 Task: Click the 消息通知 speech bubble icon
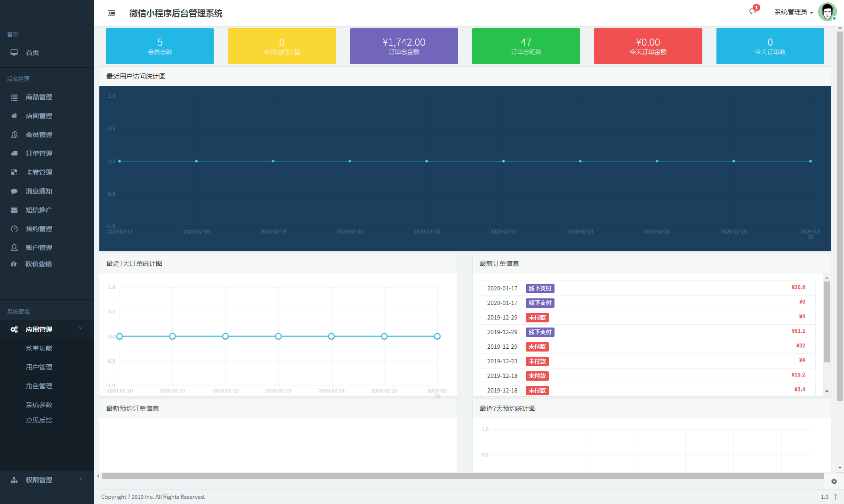tap(14, 191)
